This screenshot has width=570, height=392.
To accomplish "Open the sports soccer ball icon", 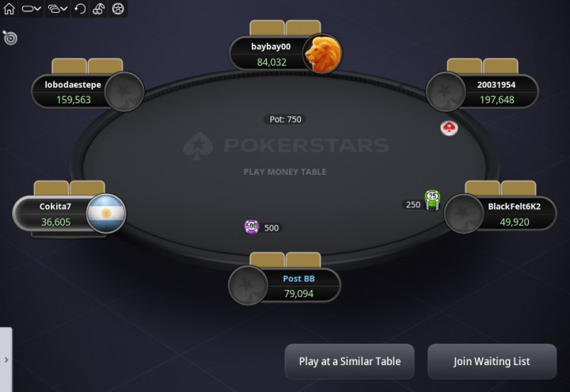I will point(118,9).
